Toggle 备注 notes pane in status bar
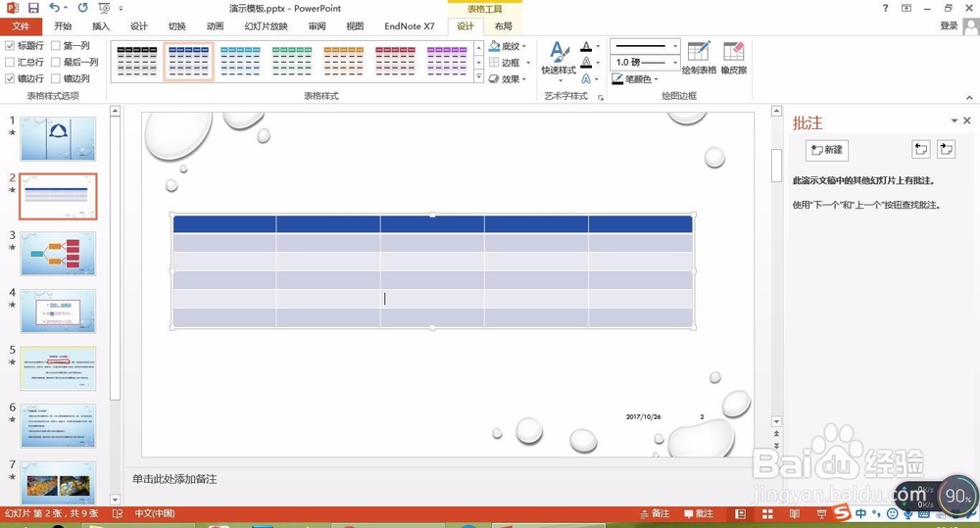This screenshot has width=980, height=528. [x=655, y=513]
